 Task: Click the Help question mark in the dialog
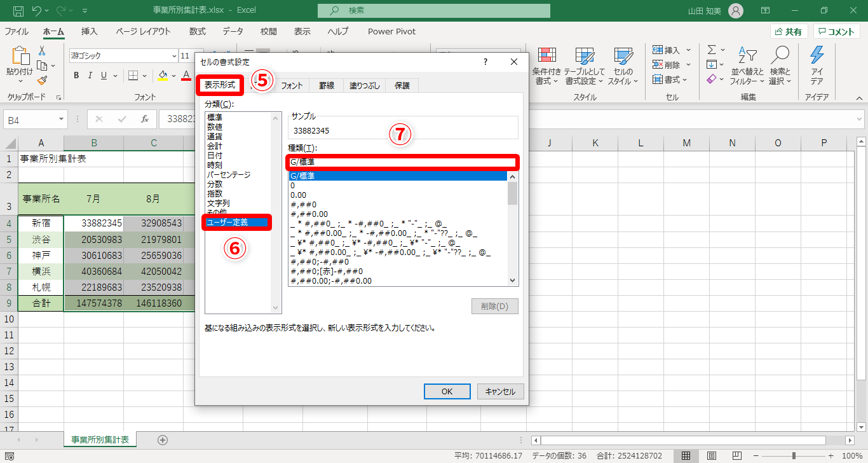[485, 62]
